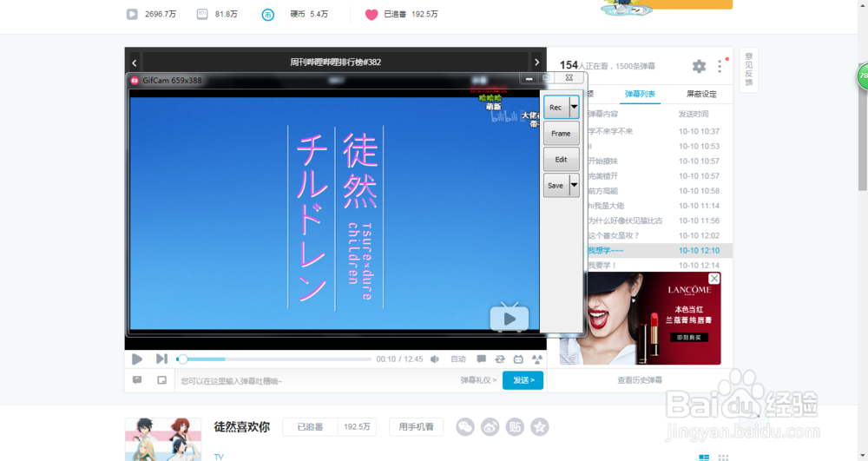Image resolution: width=868 pixels, height=461 pixels.
Task: Switch to grid view icon at bottom right
Action: tap(723, 458)
